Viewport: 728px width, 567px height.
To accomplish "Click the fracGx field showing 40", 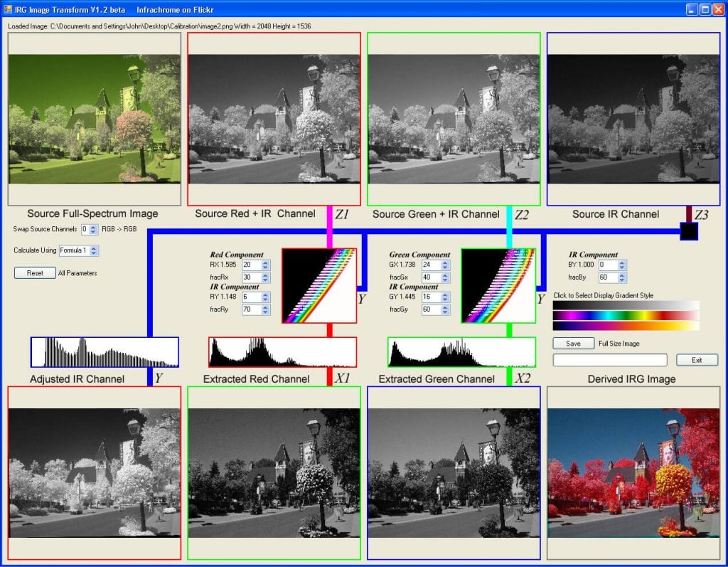I will pos(431,277).
